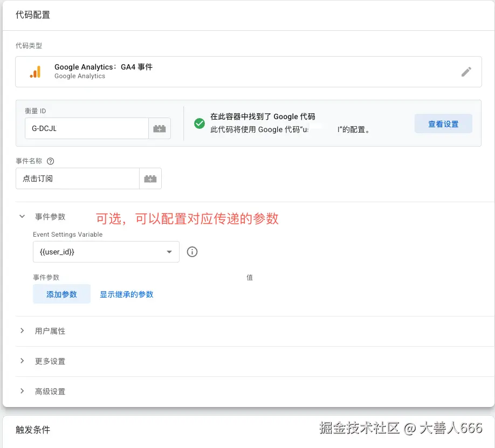Expand the 高级设置 section
The width and height of the screenshot is (495, 448).
(x=22, y=391)
